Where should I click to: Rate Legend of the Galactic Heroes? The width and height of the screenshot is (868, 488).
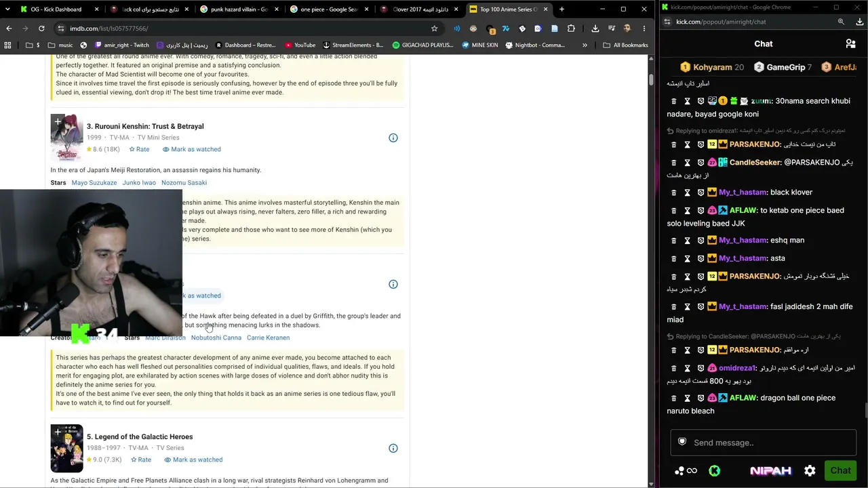coord(140,460)
